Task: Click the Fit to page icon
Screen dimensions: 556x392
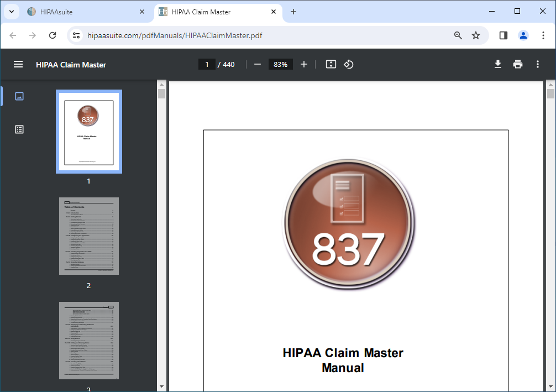Action: point(331,64)
